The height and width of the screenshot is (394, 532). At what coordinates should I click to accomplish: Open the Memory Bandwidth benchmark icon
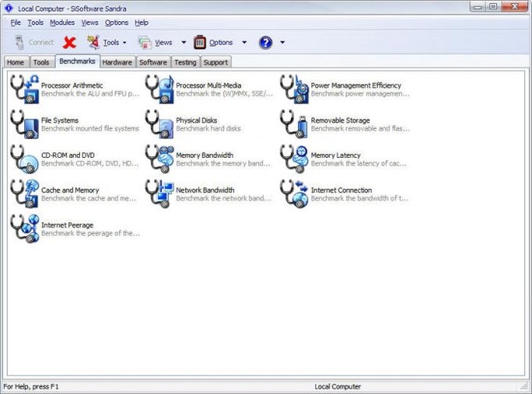point(160,159)
